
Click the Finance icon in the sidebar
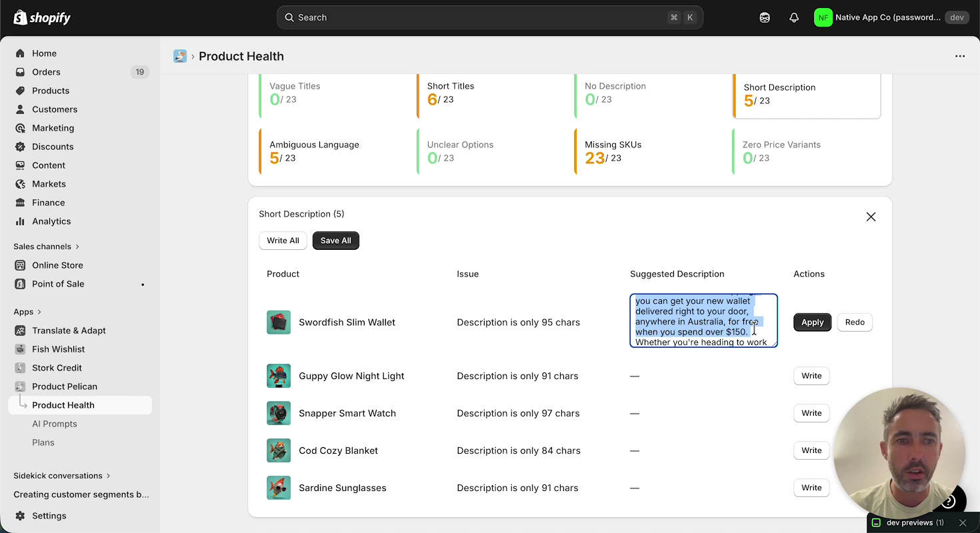20,203
